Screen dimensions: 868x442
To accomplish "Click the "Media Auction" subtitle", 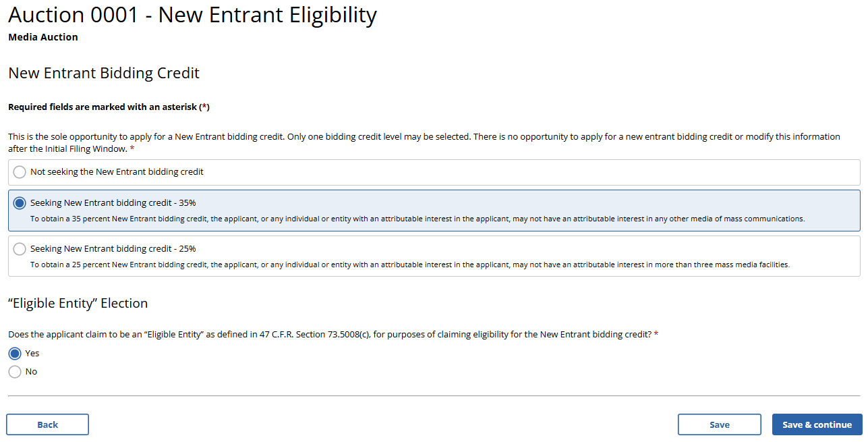I will tap(43, 37).
